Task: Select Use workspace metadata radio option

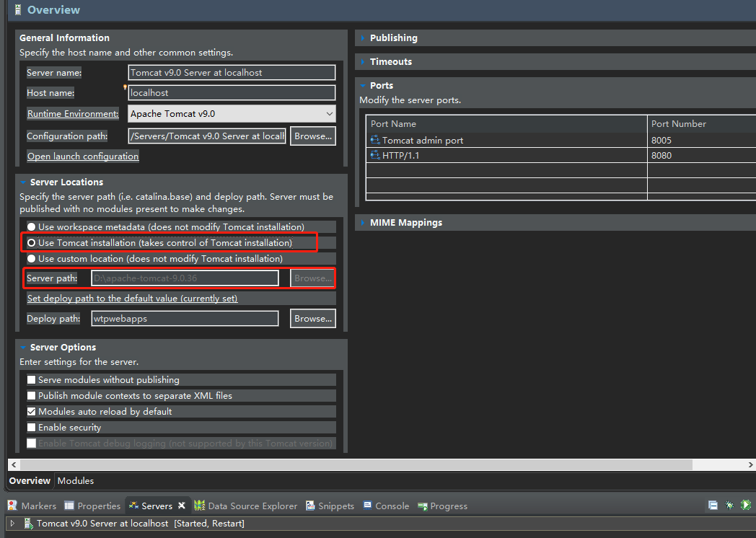Action: click(31, 227)
